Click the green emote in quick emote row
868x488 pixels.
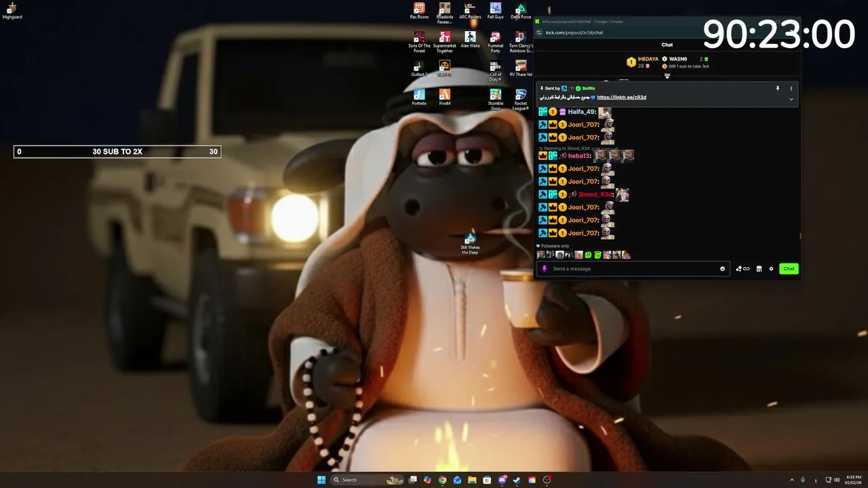click(588, 256)
